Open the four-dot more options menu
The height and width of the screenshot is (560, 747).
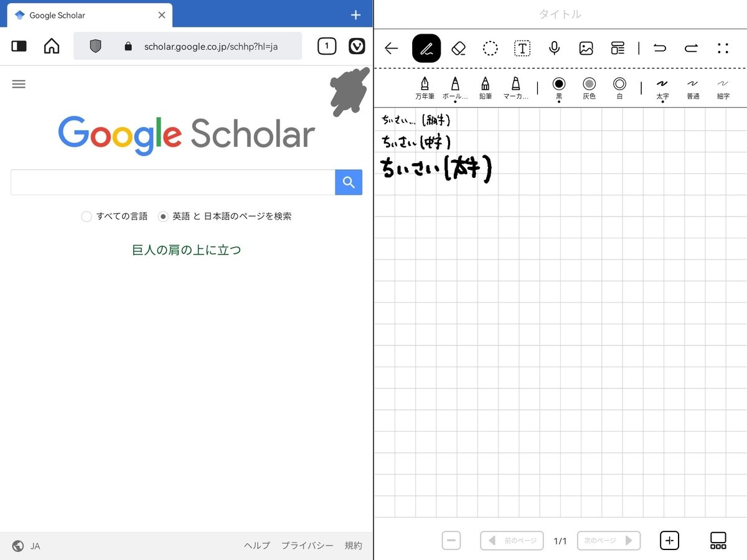(723, 49)
